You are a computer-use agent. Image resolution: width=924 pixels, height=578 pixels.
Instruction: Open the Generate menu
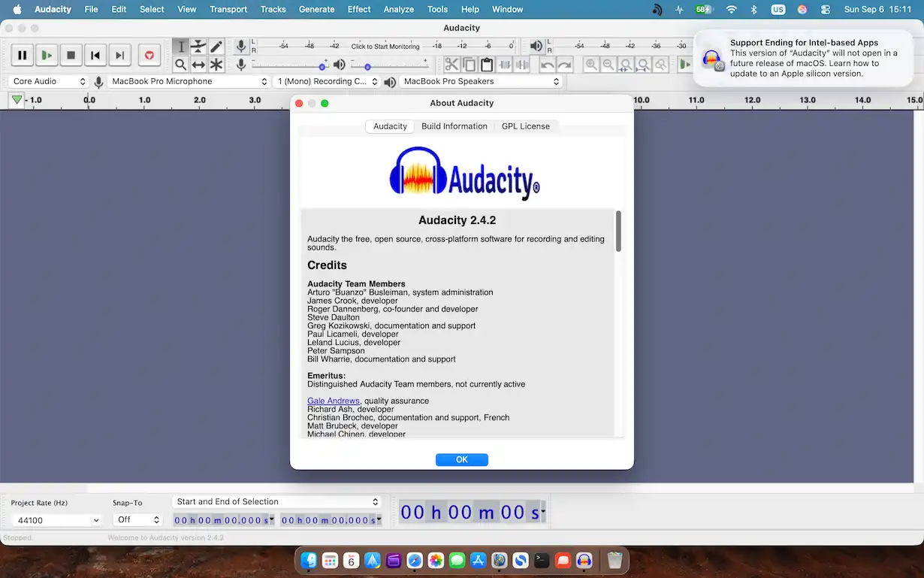pos(316,9)
